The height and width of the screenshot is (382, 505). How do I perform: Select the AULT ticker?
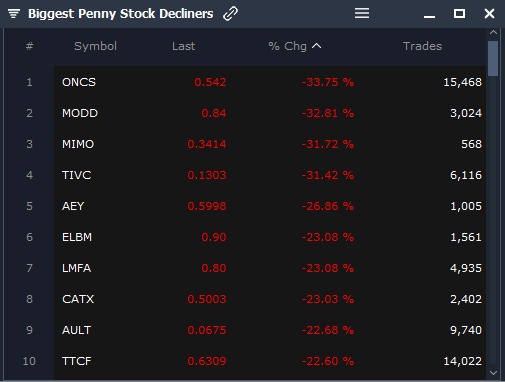pyautogui.click(x=76, y=330)
